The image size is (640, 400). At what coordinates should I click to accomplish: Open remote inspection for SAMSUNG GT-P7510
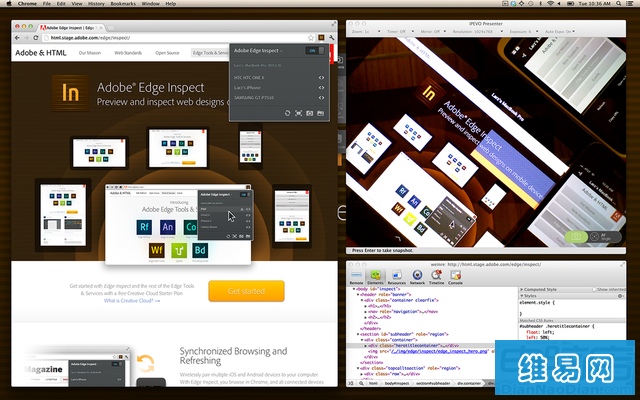321,98
